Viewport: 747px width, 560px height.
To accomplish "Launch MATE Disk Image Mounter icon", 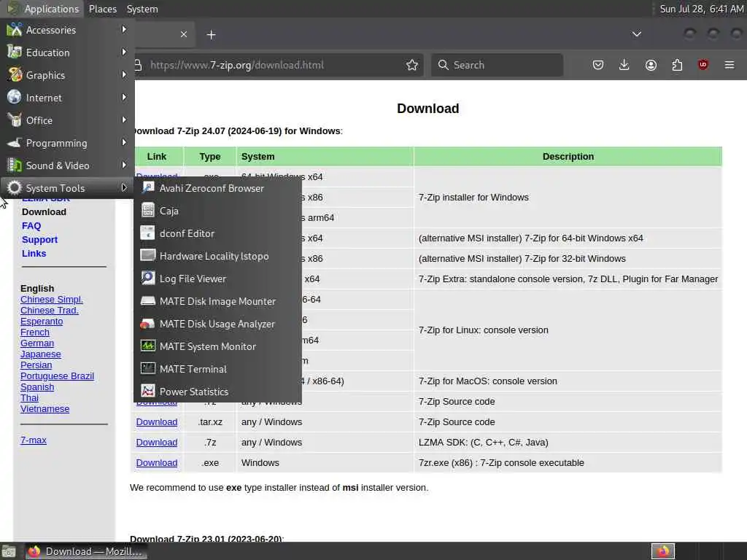I will coord(147,300).
